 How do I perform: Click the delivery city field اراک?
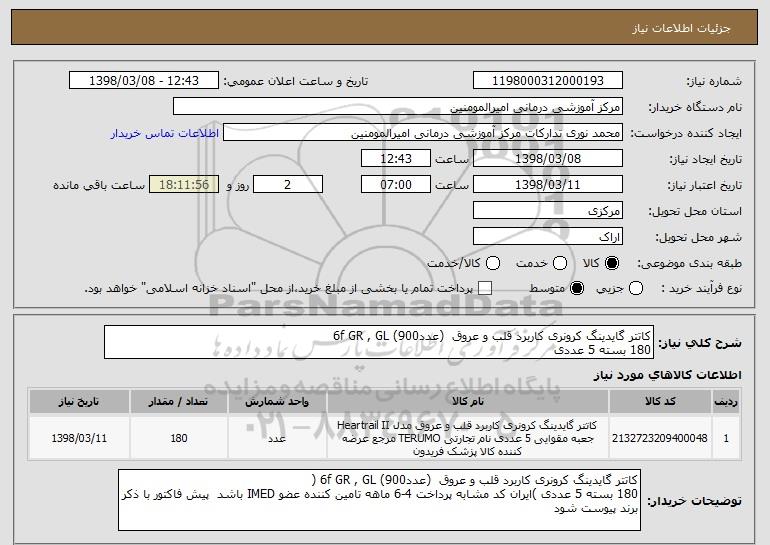click(548, 237)
